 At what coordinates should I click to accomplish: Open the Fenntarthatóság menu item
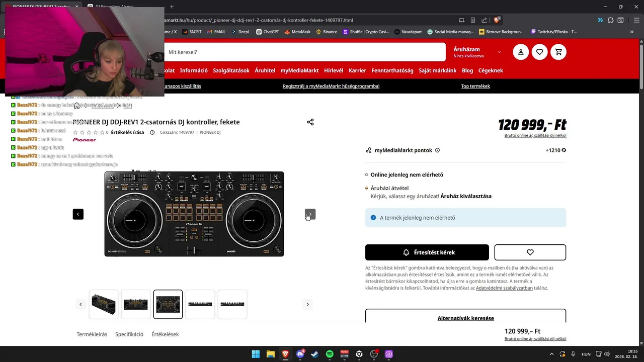pyautogui.click(x=392, y=70)
